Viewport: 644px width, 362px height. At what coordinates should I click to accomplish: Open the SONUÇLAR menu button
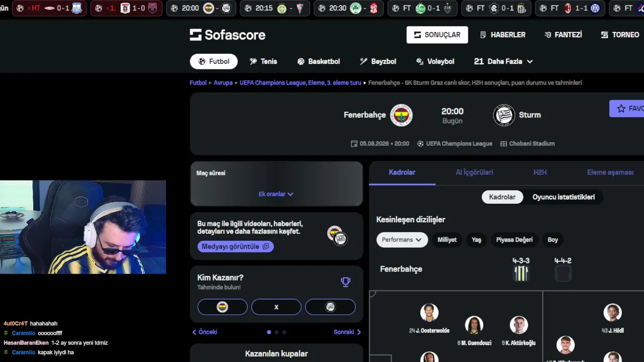tap(437, 35)
